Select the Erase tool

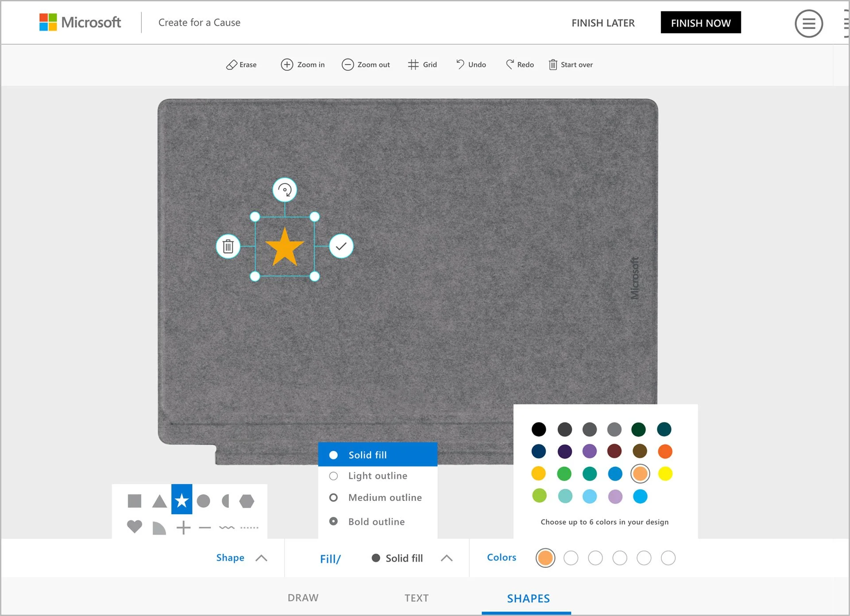(241, 65)
